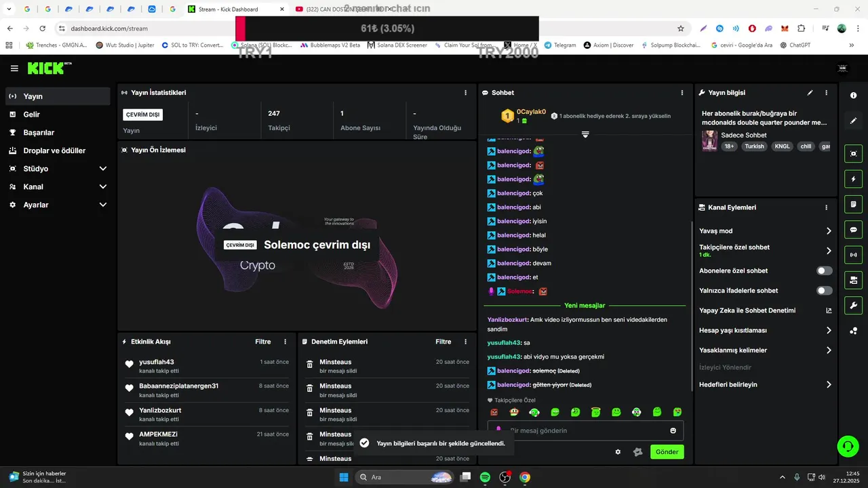868x488 pixels.
Task: Open AI chat moderation external link icon
Action: 828,310
